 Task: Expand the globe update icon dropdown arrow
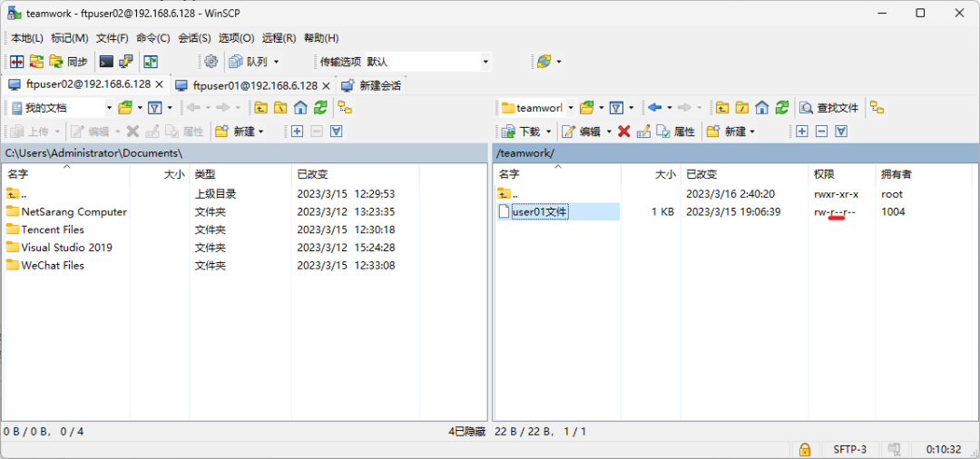[559, 62]
